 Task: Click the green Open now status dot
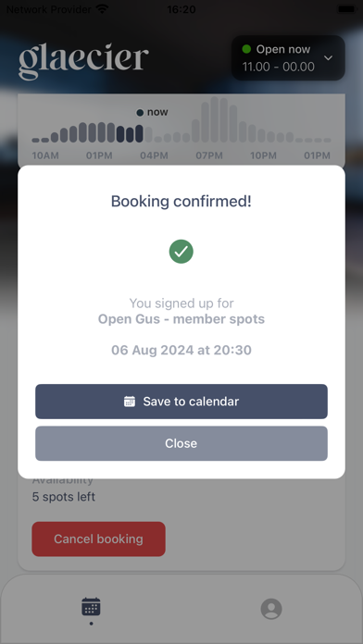point(246,49)
